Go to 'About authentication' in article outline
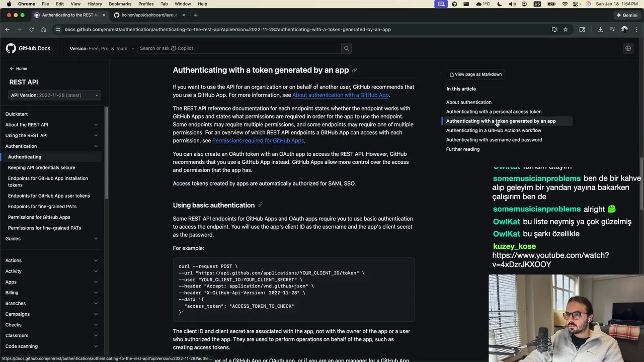This screenshot has width=644, height=362. coord(469,102)
